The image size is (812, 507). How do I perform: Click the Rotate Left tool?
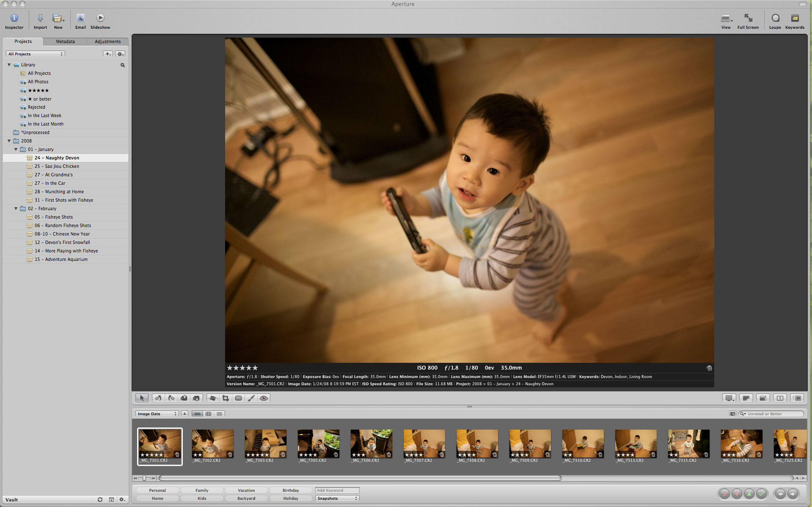[158, 398]
